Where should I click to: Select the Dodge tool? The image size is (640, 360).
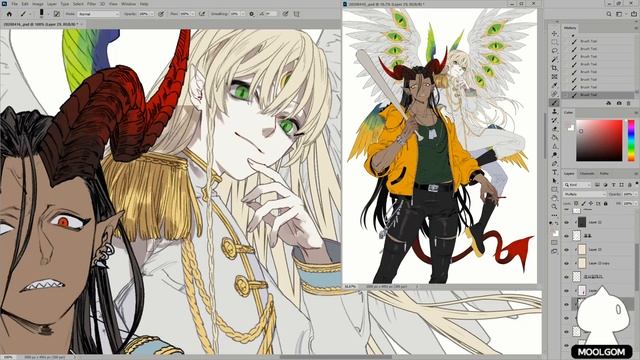point(554,155)
